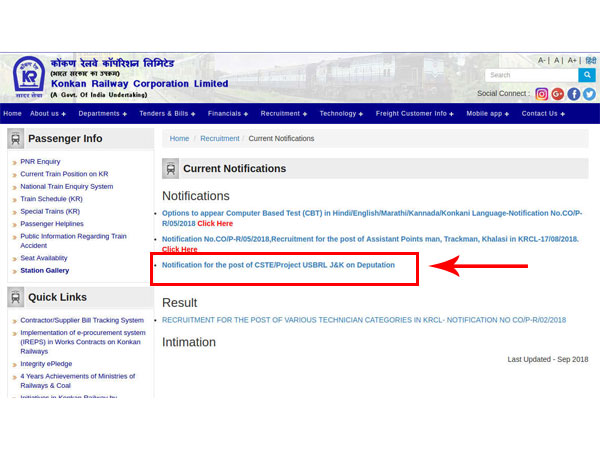The width and height of the screenshot is (600, 450).
Task: Open Station Gallery link
Action: (x=45, y=271)
